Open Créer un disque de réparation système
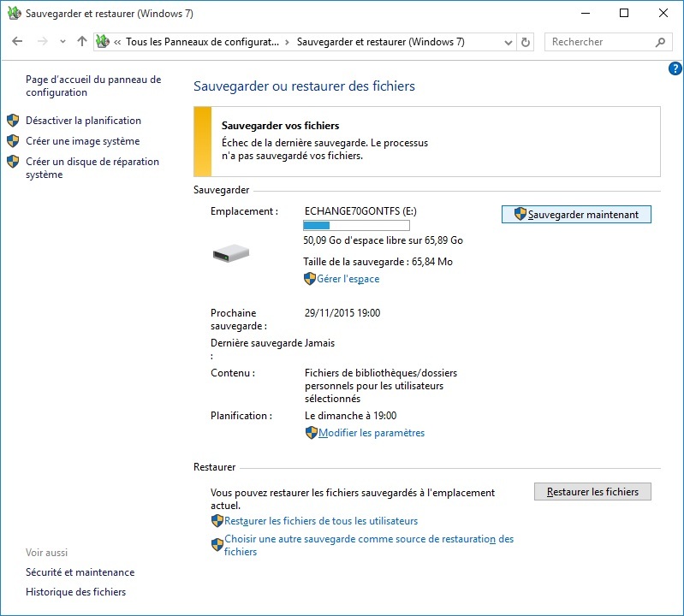Image resolution: width=684 pixels, height=616 pixels. [92, 168]
